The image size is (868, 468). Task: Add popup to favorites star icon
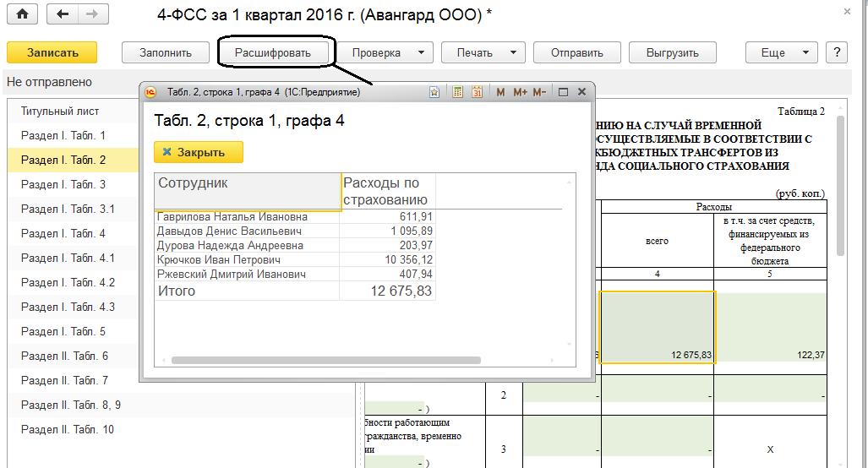point(434,92)
